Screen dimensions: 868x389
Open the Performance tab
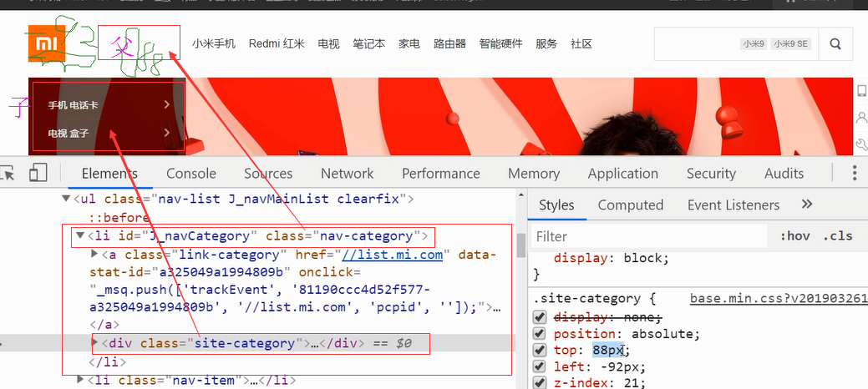pos(440,173)
